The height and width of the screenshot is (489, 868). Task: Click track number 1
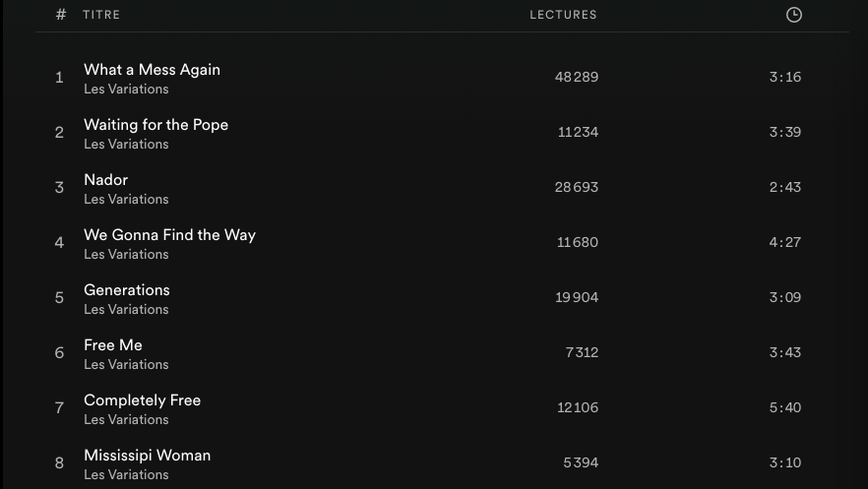coord(59,78)
